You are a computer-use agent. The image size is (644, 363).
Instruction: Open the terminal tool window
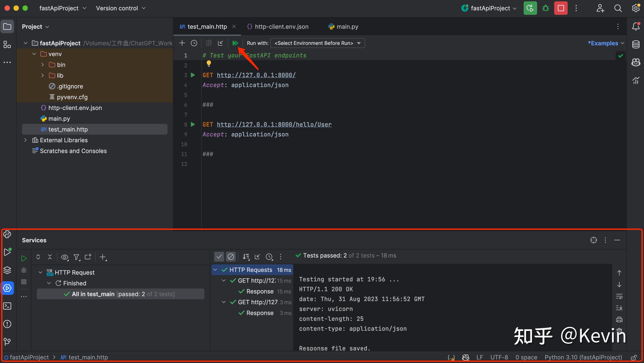coord(7,306)
